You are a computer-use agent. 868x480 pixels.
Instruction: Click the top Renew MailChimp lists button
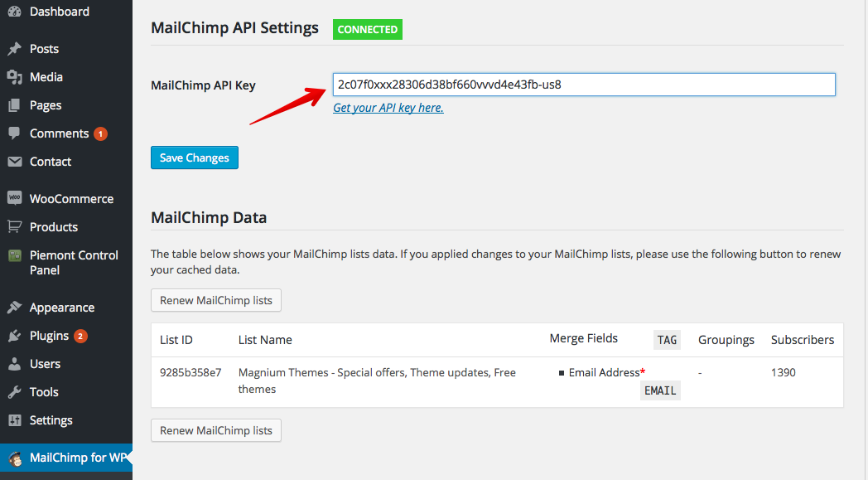click(216, 300)
